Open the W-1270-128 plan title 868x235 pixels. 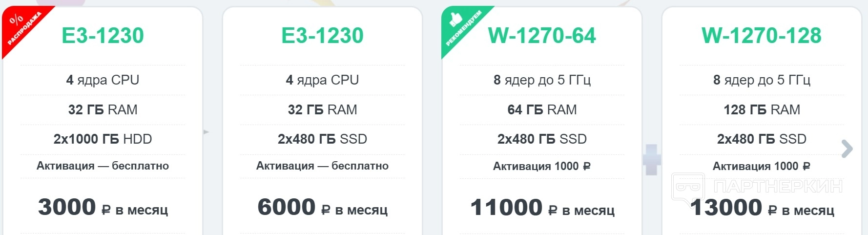tap(761, 36)
